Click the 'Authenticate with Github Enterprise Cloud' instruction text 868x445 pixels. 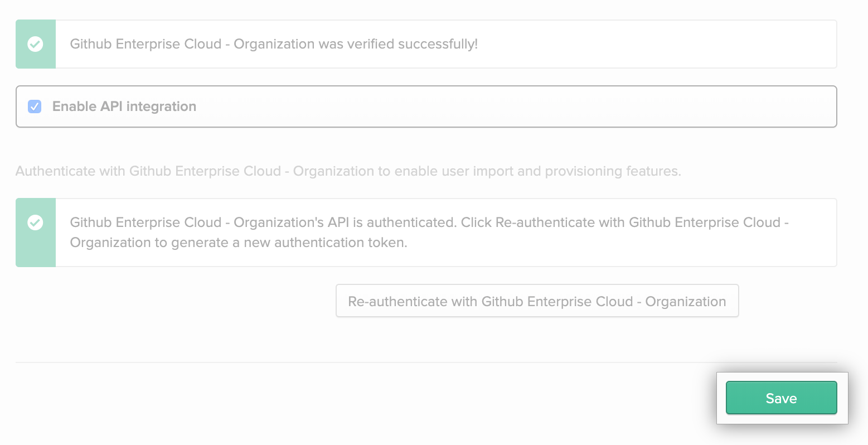click(x=148, y=171)
